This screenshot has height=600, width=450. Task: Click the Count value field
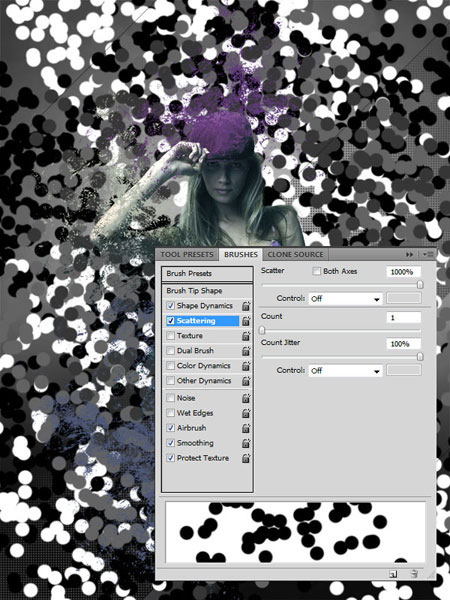404,318
